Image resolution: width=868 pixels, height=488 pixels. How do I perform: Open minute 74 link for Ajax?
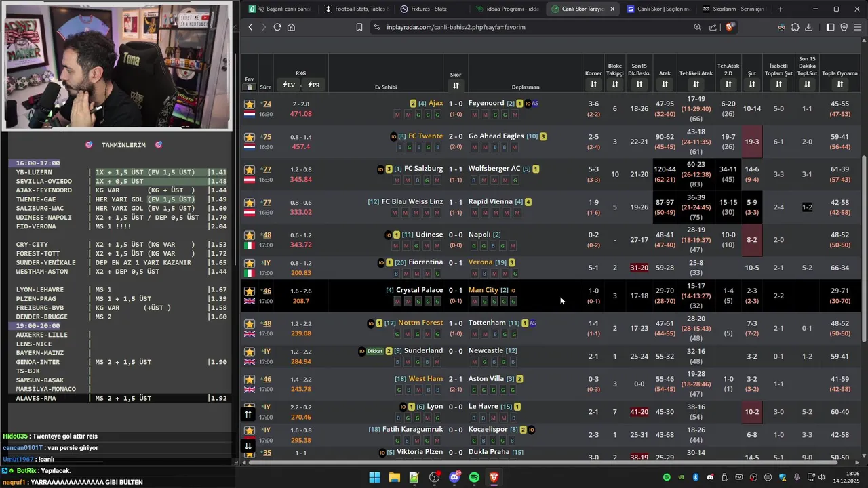point(267,104)
